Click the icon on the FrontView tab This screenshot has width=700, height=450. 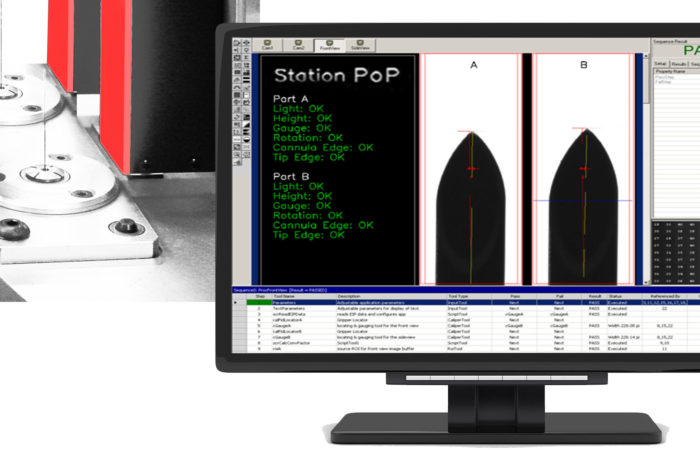[328, 43]
